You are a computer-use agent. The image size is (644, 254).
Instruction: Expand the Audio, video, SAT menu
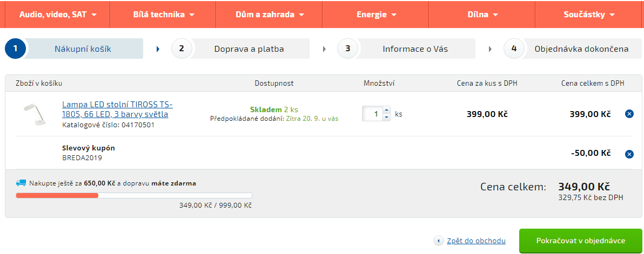tap(58, 15)
